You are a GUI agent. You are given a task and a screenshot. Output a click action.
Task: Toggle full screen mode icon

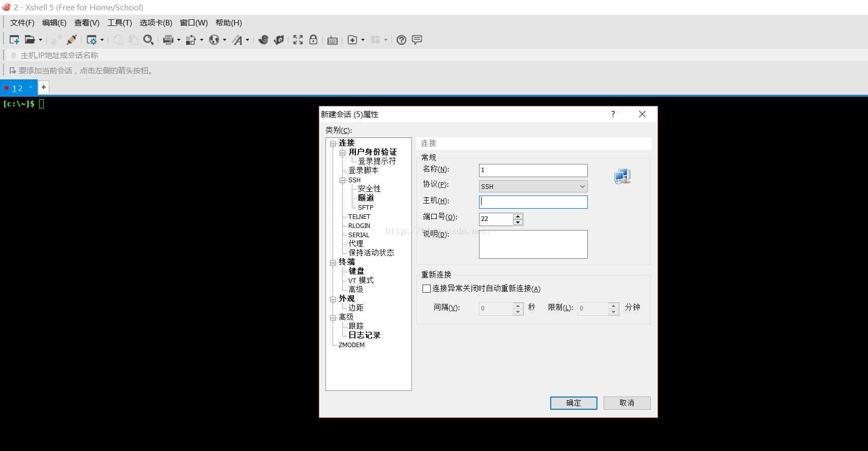coord(298,40)
